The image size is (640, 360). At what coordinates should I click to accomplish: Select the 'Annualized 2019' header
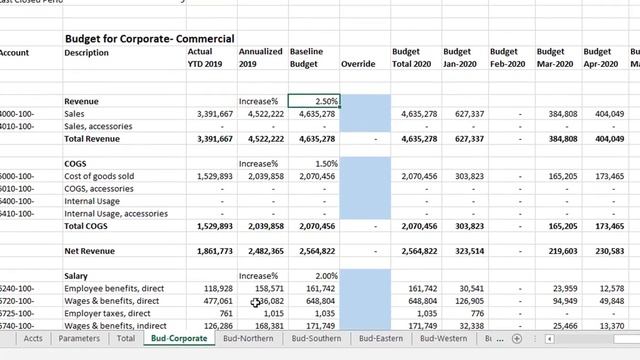(260, 58)
